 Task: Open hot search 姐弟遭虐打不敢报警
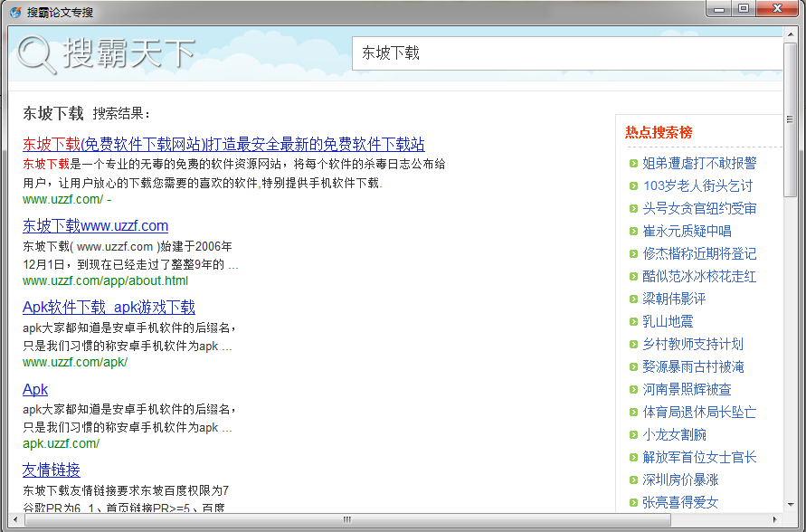(699, 164)
